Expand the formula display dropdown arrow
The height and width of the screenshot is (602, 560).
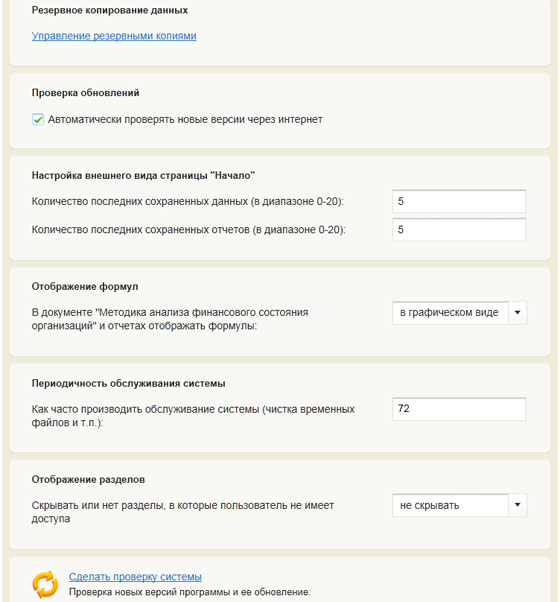pos(517,313)
